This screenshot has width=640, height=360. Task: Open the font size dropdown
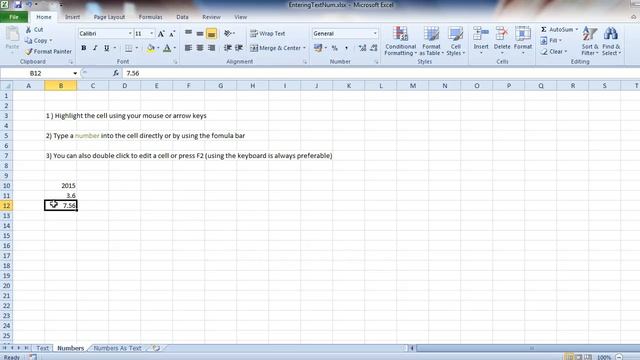[x=151, y=33]
